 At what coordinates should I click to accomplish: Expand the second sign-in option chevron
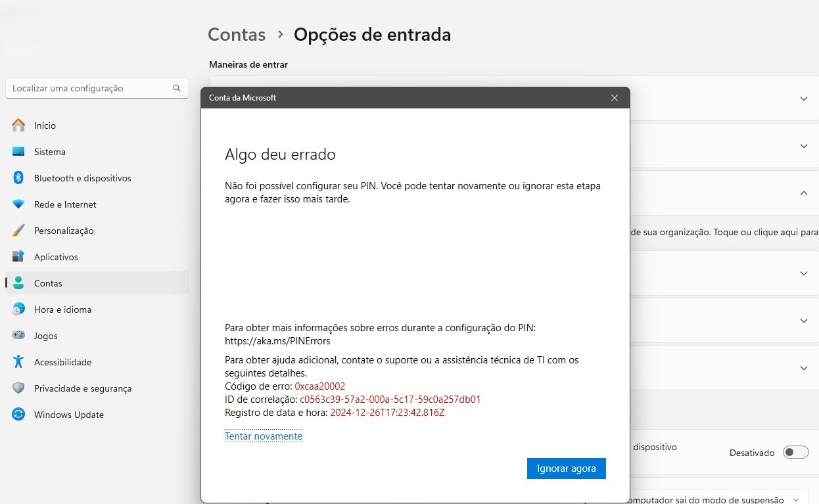click(x=803, y=146)
